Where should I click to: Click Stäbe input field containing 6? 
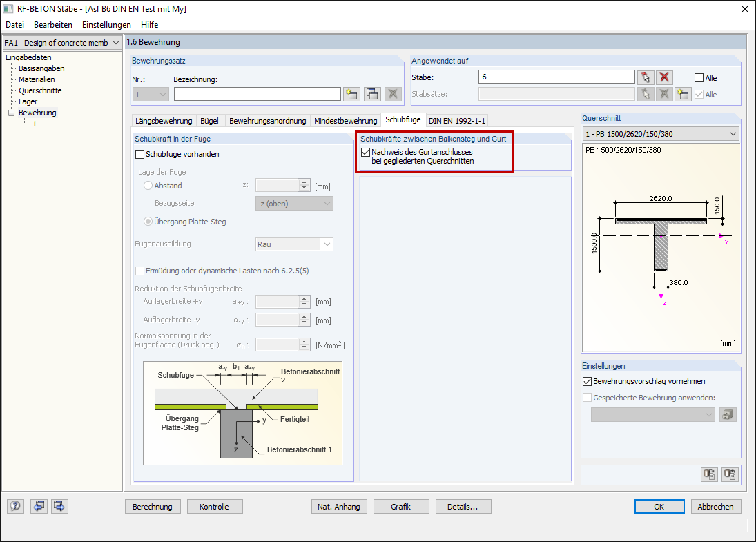[x=556, y=77]
